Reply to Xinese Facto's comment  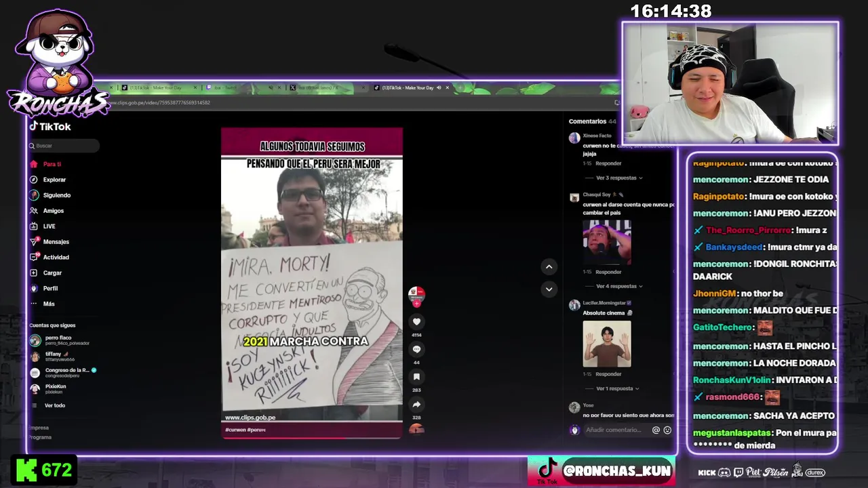[608, 163]
